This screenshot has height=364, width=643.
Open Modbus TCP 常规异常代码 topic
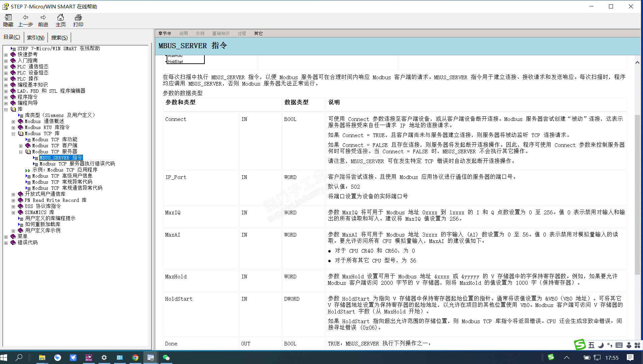point(62,182)
